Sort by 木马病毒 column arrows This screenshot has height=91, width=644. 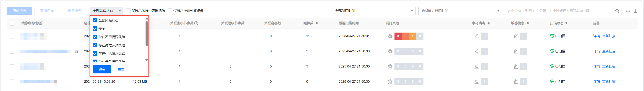pos(488,23)
